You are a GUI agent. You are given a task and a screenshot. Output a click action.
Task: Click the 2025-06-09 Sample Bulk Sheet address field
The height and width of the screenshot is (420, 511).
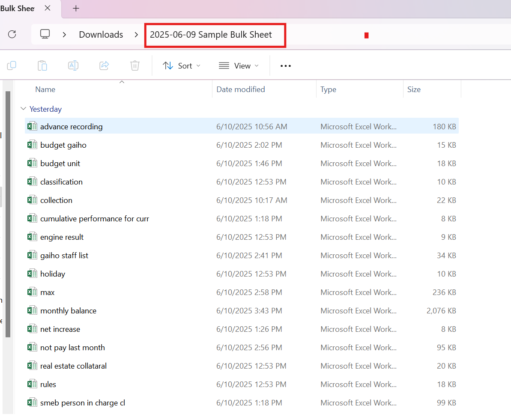(x=215, y=35)
